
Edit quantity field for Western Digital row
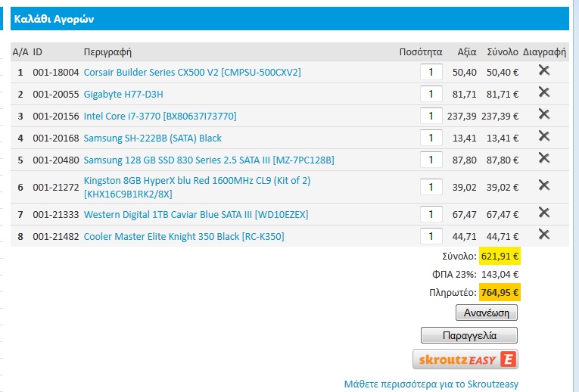pyautogui.click(x=431, y=214)
